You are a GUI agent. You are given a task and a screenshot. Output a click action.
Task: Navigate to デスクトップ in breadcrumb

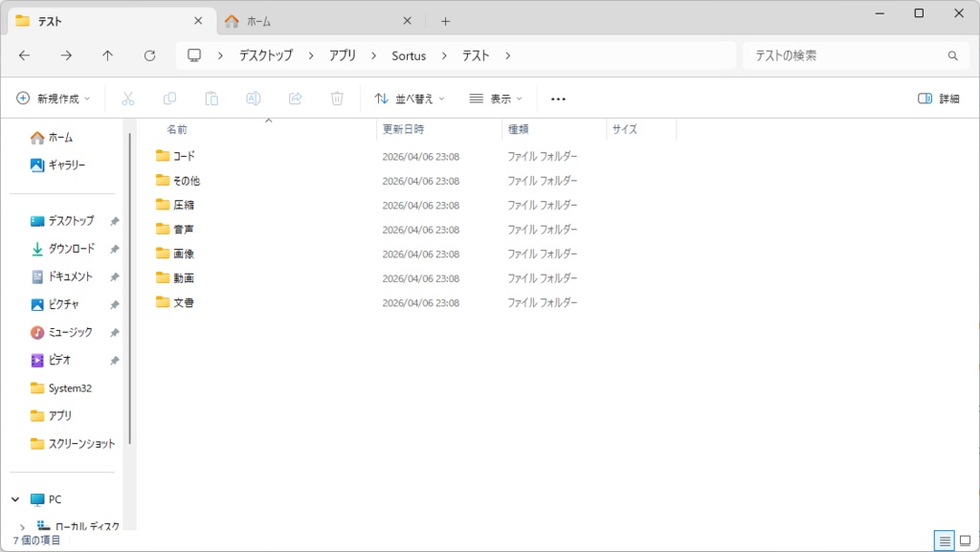click(x=266, y=55)
